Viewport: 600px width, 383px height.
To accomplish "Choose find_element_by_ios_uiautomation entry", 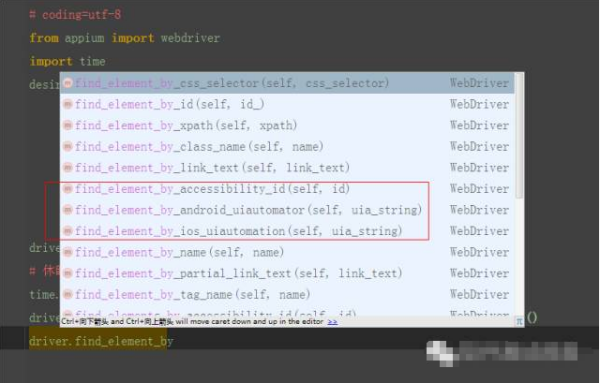I will [287, 231].
